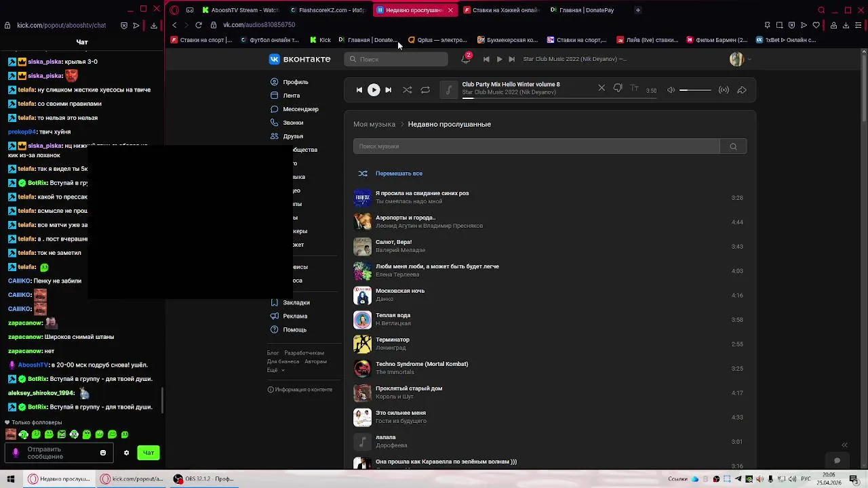Open emoji picker in chat input
Screen dimensions: 868x488
(x=103, y=453)
